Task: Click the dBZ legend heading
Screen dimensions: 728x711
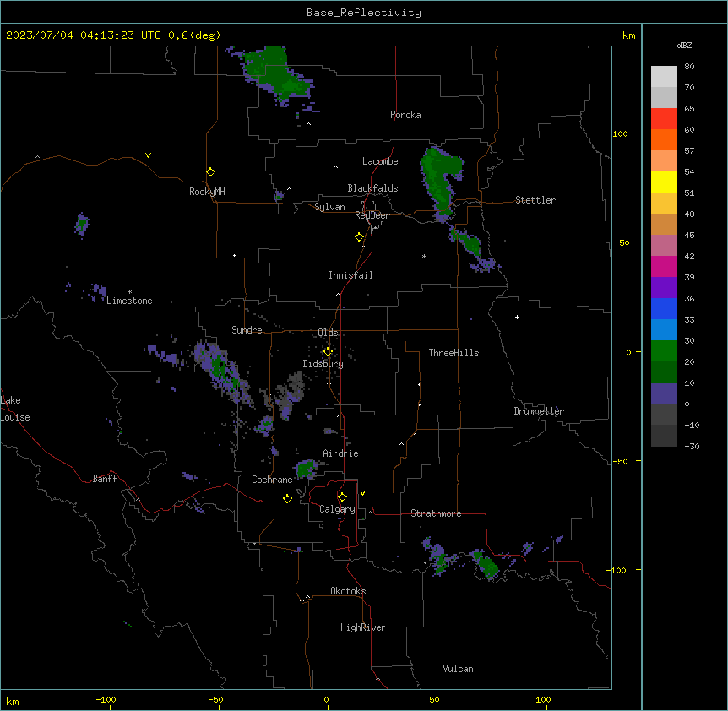Action: (x=684, y=45)
